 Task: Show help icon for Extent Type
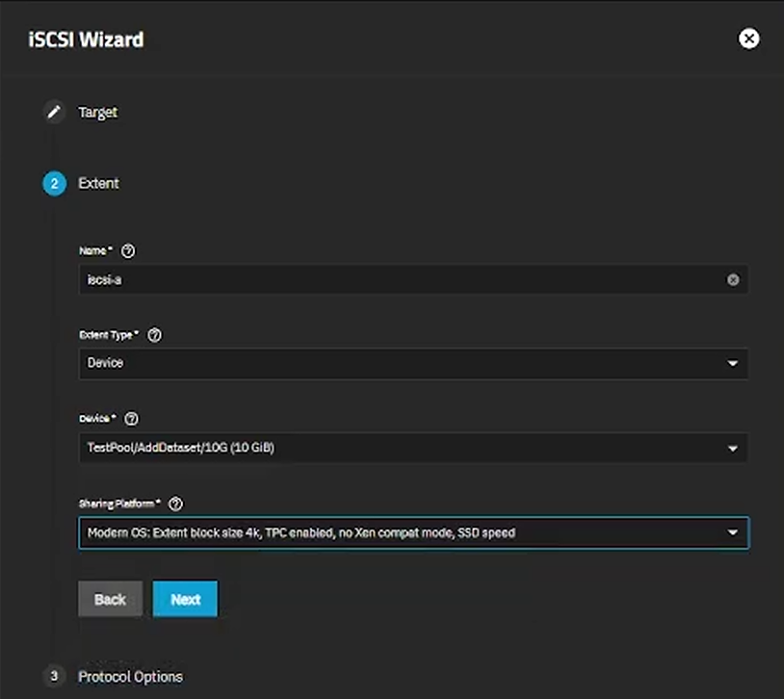(x=154, y=335)
